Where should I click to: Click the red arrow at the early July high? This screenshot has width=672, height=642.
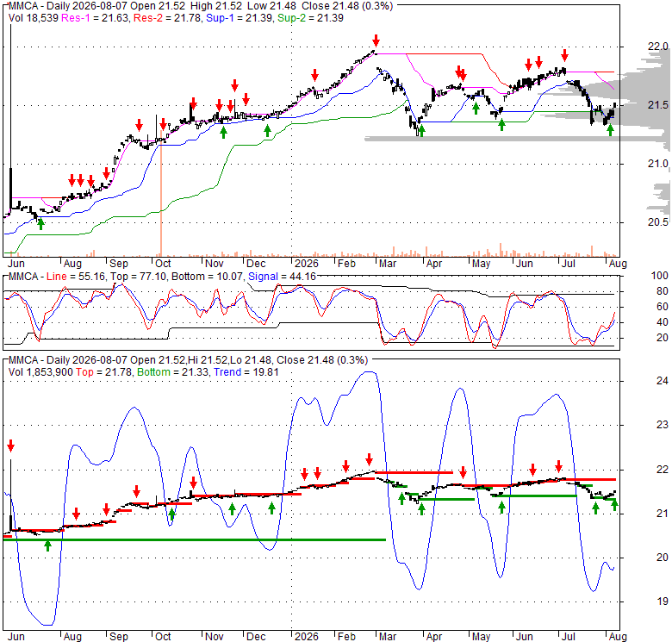coord(565,55)
